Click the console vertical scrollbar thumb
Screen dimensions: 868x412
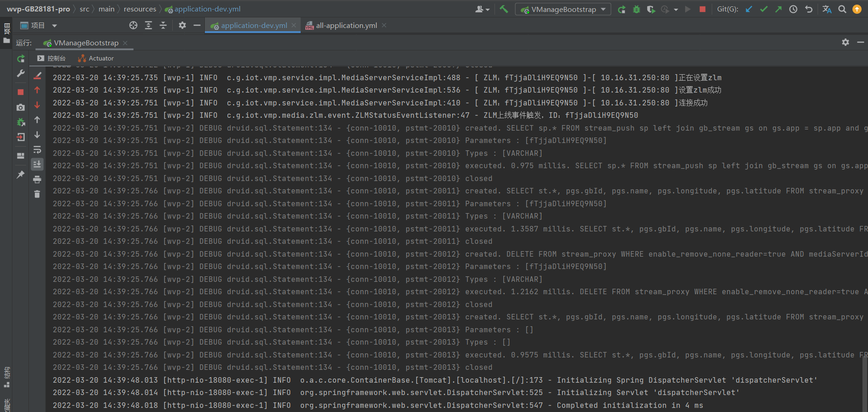click(865, 384)
